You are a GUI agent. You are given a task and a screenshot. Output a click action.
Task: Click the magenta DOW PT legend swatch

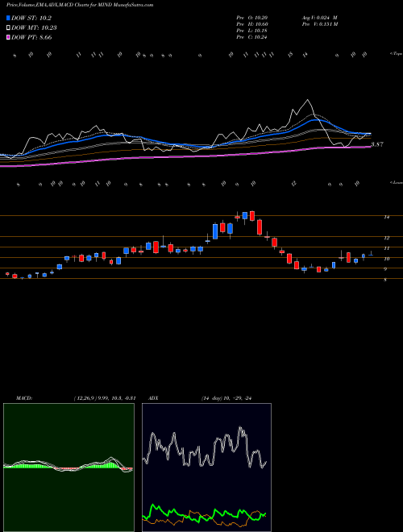click(8, 37)
